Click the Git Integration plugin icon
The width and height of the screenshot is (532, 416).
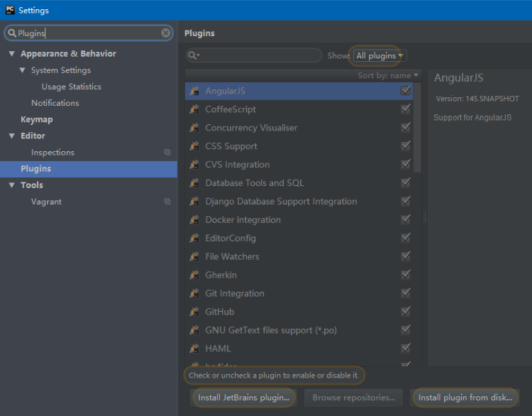(194, 293)
